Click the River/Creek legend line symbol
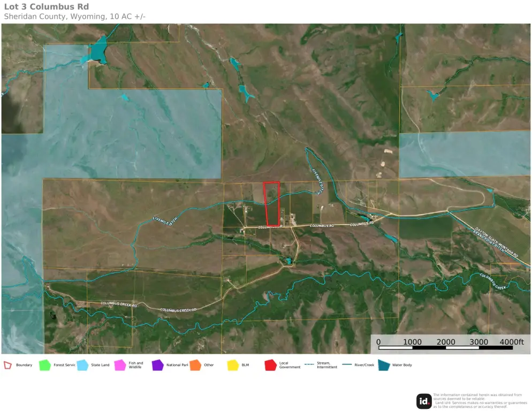Screen dimensions: 532x411 click(x=347, y=364)
